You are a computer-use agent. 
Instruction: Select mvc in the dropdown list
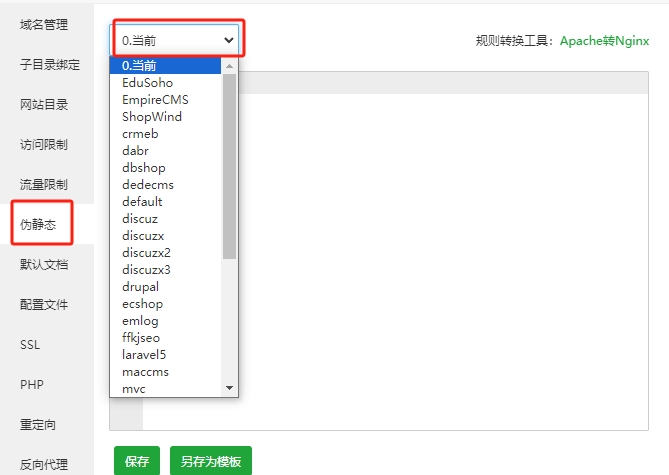(166, 388)
